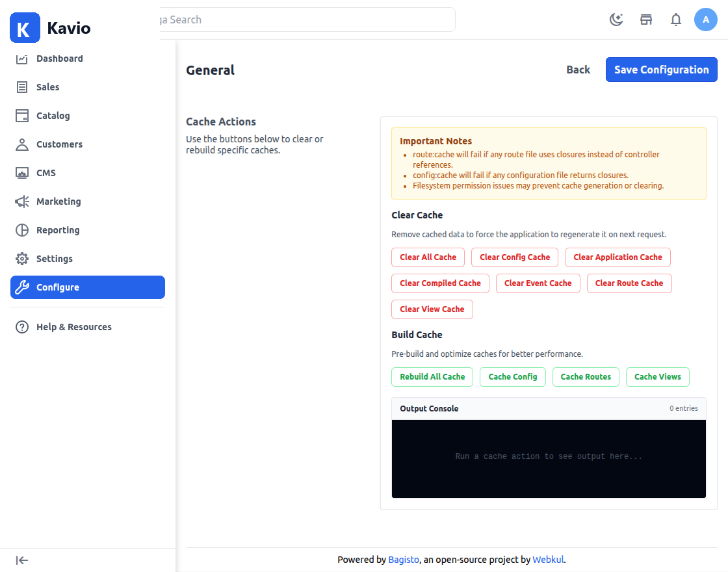Click the Mega Search field

(307, 19)
